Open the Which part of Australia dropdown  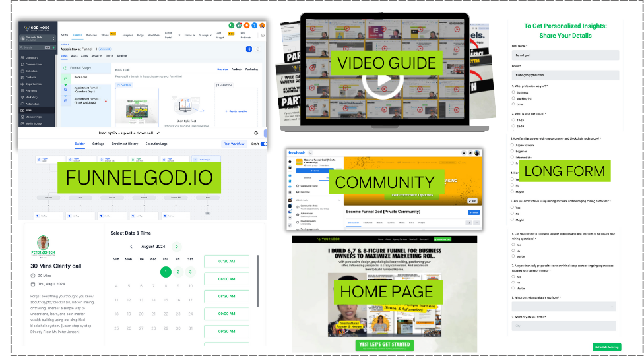tap(564, 307)
